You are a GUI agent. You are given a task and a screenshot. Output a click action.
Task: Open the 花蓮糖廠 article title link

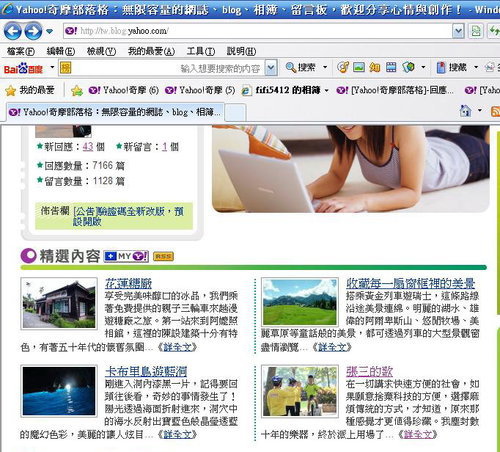(x=128, y=284)
